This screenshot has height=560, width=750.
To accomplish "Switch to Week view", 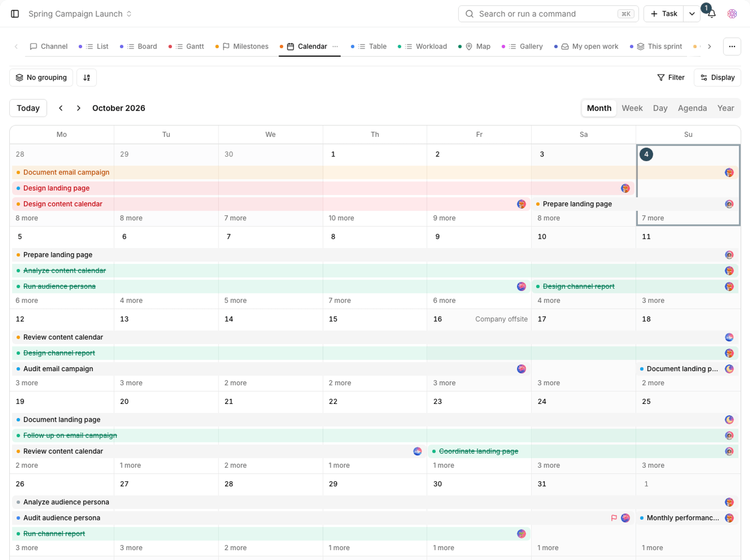I will click(x=632, y=108).
